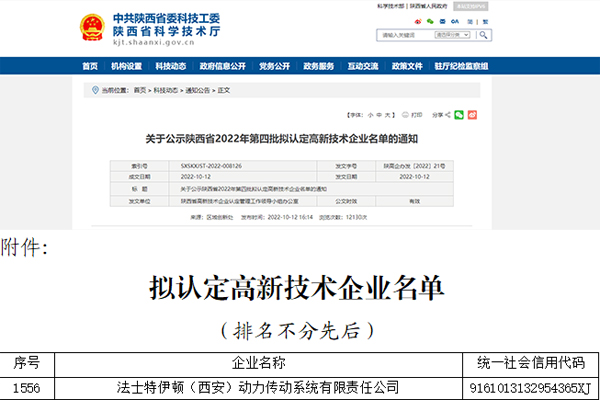Open the 首页 navigation tab
The width and height of the screenshot is (600, 400).
(90, 66)
